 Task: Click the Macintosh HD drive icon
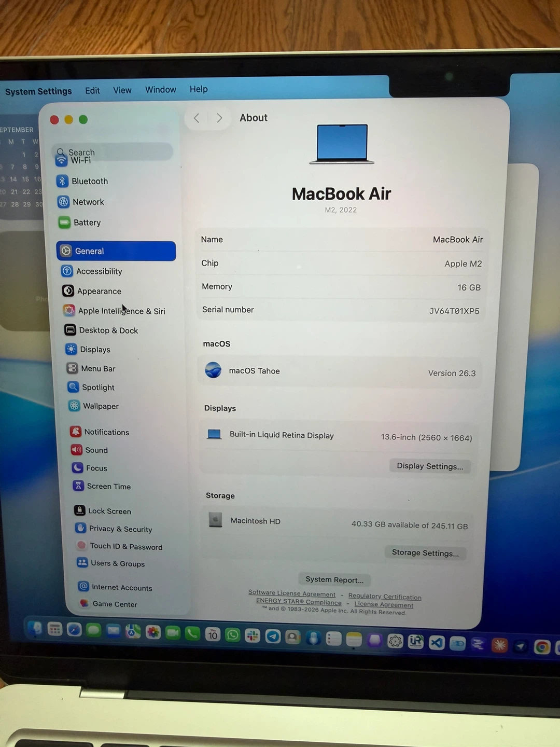pos(215,519)
